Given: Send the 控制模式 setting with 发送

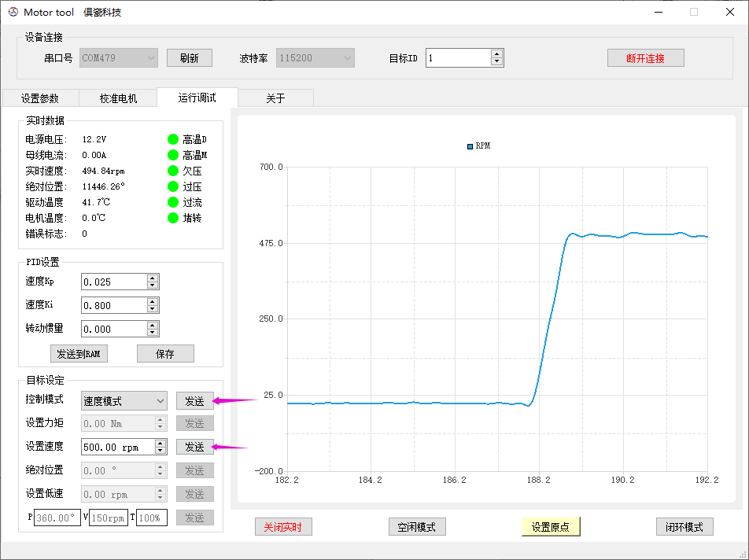Looking at the screenshot, I should pyautogui.click(x=194, y=401).
